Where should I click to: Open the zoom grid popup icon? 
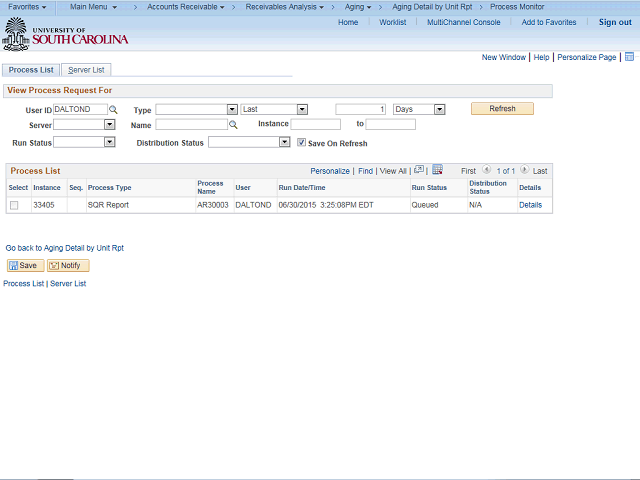point(419,170)
